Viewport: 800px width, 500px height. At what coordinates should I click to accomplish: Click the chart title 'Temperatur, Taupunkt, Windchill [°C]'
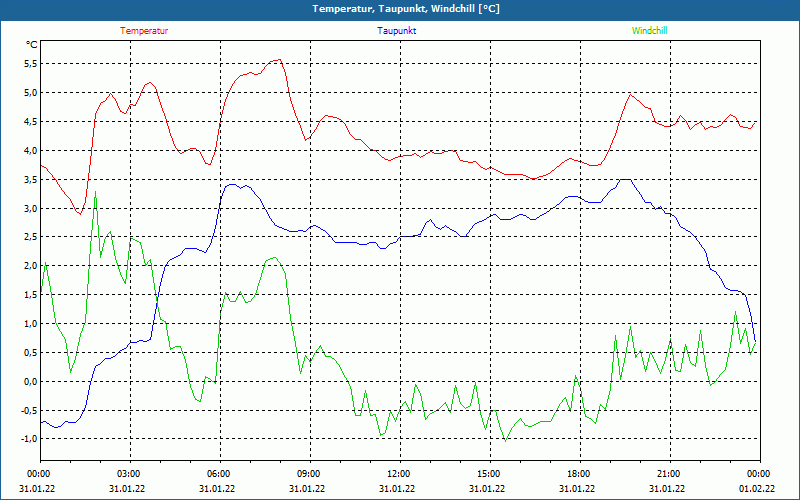tap(406, 9)
